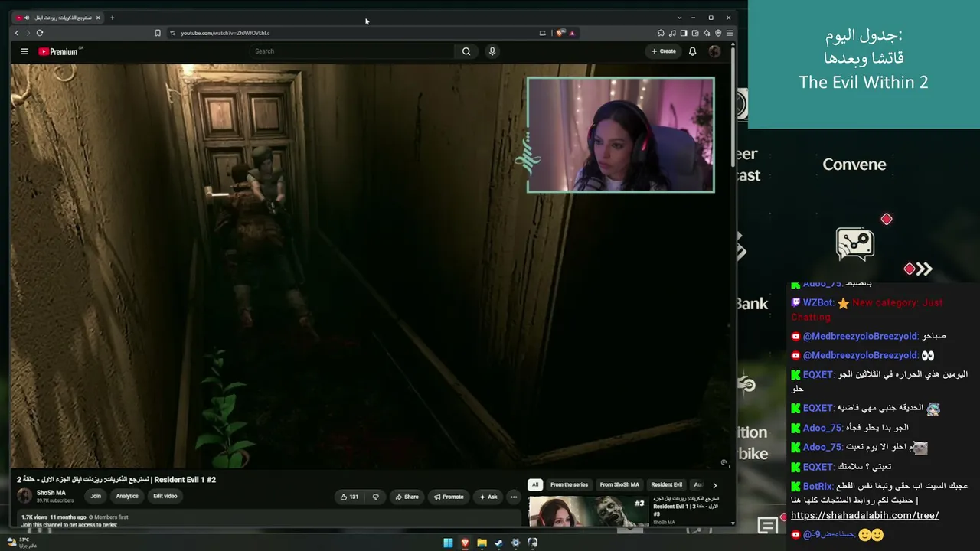Viewport: 980px width, 551px height.
Task: Go back with the browser back arrow
Action: [x=17, y=33]
